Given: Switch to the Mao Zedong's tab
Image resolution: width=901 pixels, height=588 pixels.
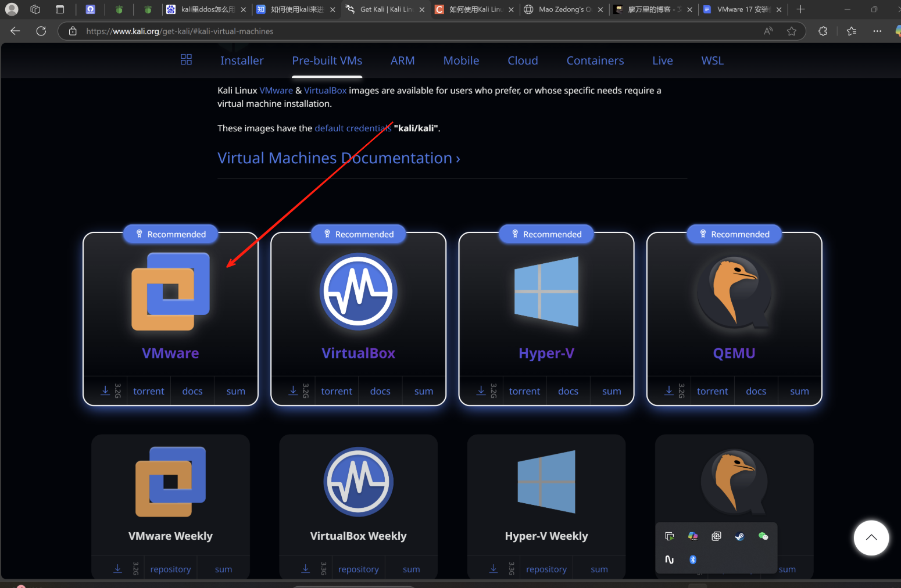Looking at the screenshot, I should tap(564, 9).
